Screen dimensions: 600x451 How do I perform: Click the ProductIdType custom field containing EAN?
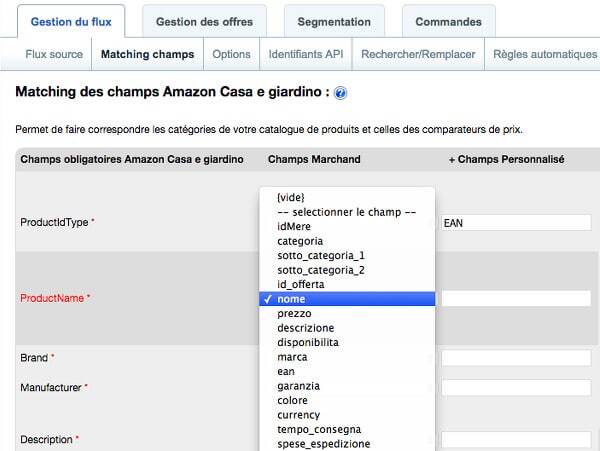point(516,223)
